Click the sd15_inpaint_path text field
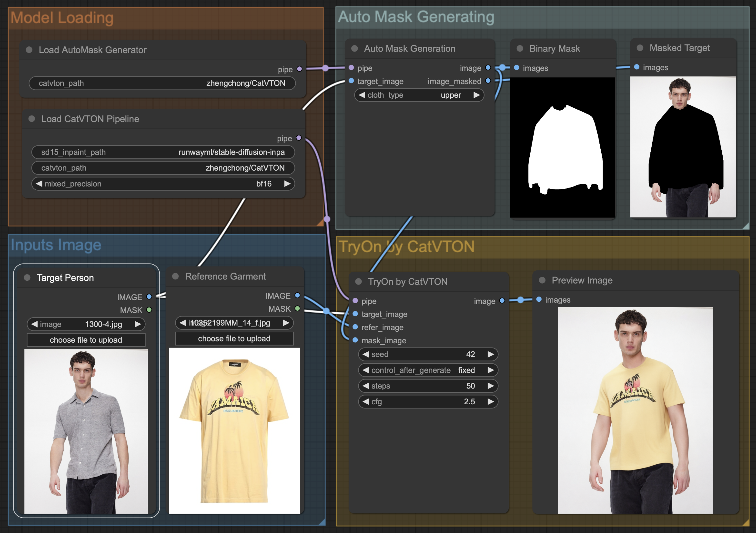 (163, 152)
